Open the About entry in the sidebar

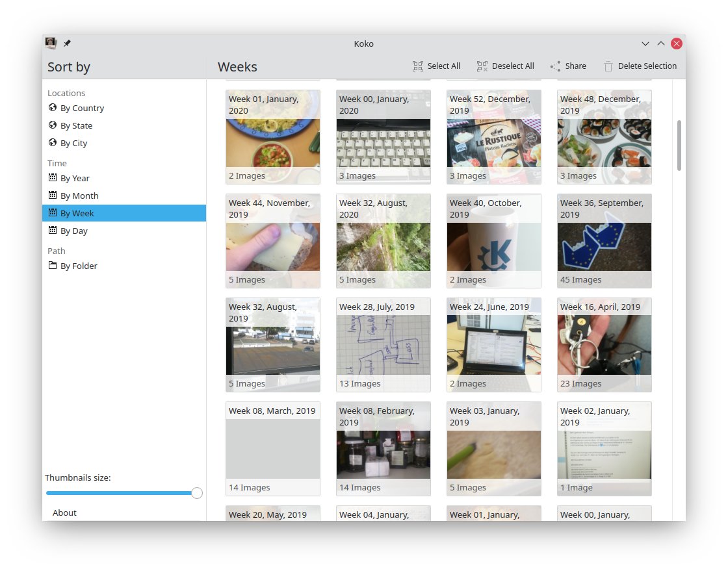(64, 513)
